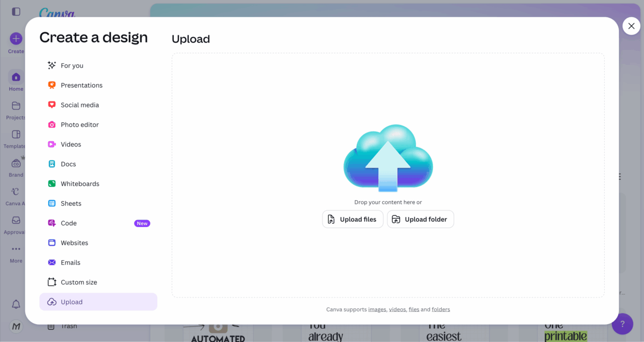This screenshot has width=644, height=342.
Task: Click the Code category icon
Action: pos(52,223)
